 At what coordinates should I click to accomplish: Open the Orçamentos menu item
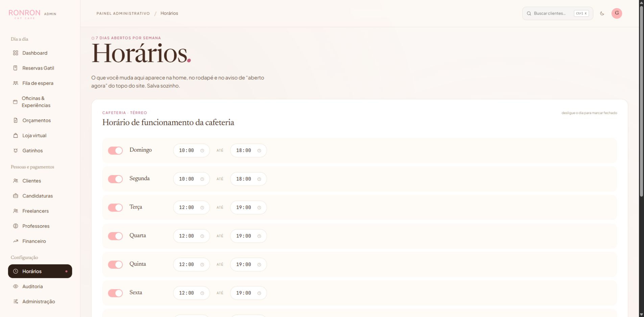click(x=40, y=120)
